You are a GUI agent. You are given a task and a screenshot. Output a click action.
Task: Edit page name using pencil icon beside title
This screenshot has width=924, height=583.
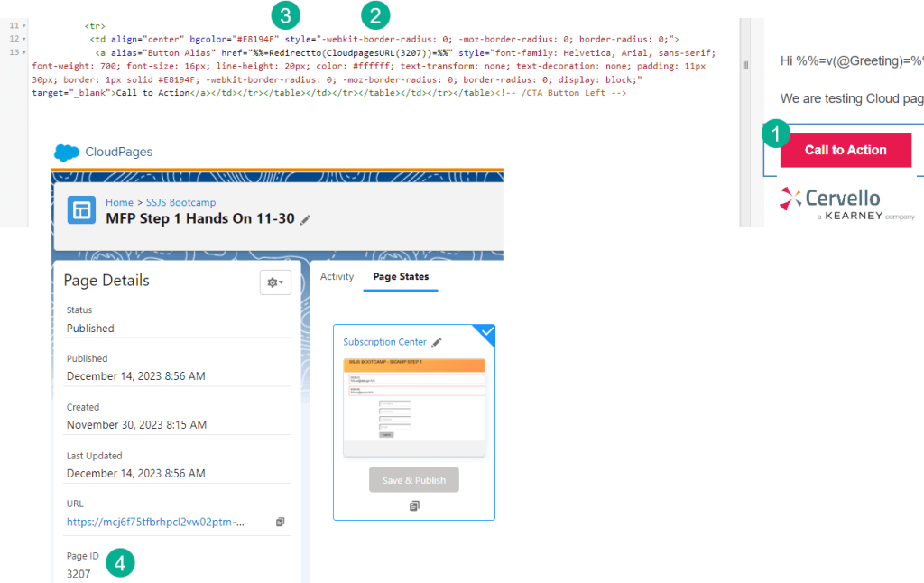click(x=306, y=219)
